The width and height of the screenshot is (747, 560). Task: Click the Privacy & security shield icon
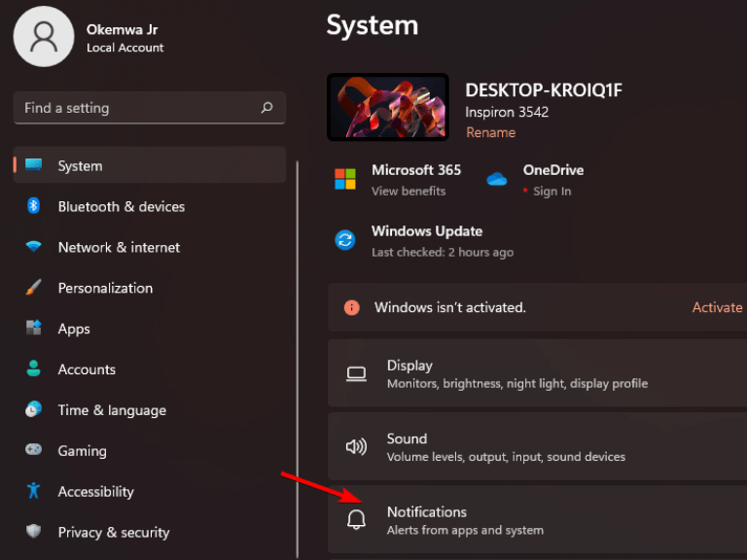[33, 531]
